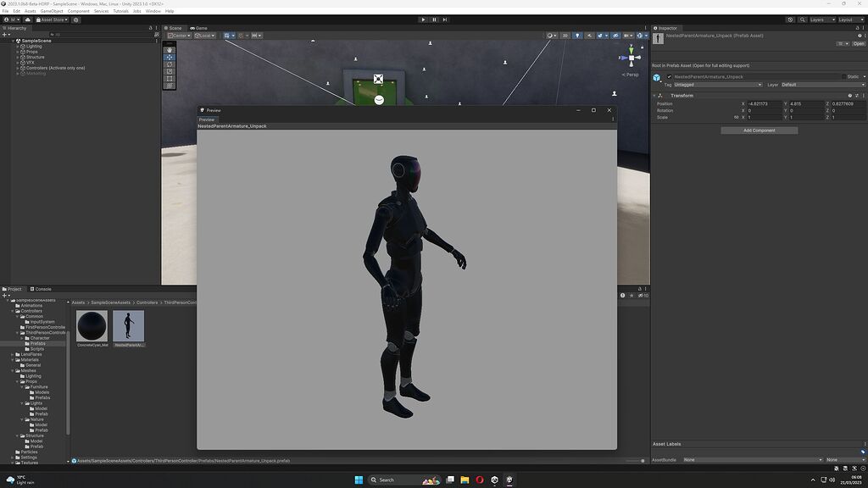Click the Step frame button
Screen dimensions: 868x488
(x=444, y=19)
